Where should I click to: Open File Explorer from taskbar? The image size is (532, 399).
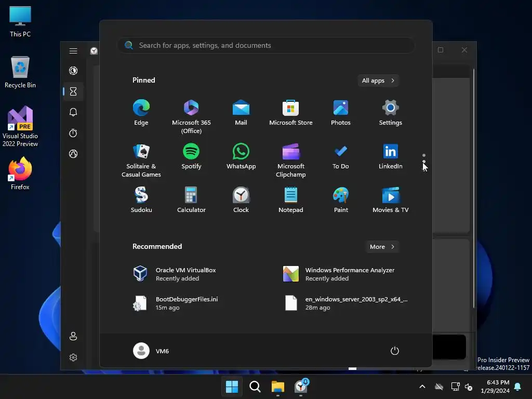pos(278,387)
